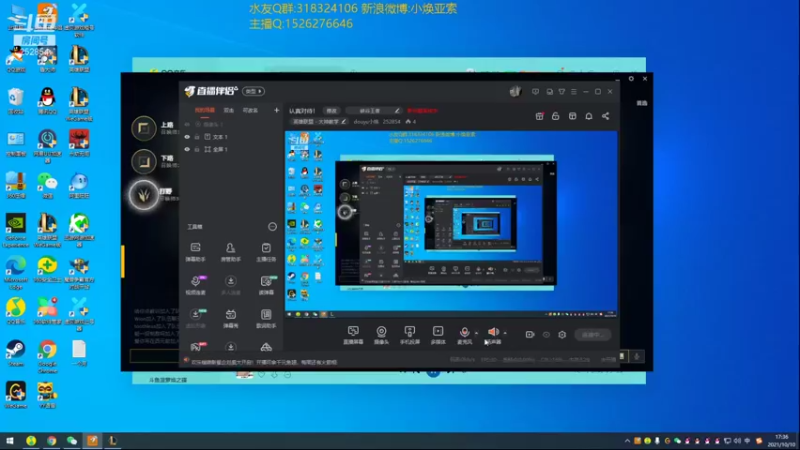This screenshot has width=800, height=450.
Task: Click the stream preview area
Action: (x=451, y=224)
